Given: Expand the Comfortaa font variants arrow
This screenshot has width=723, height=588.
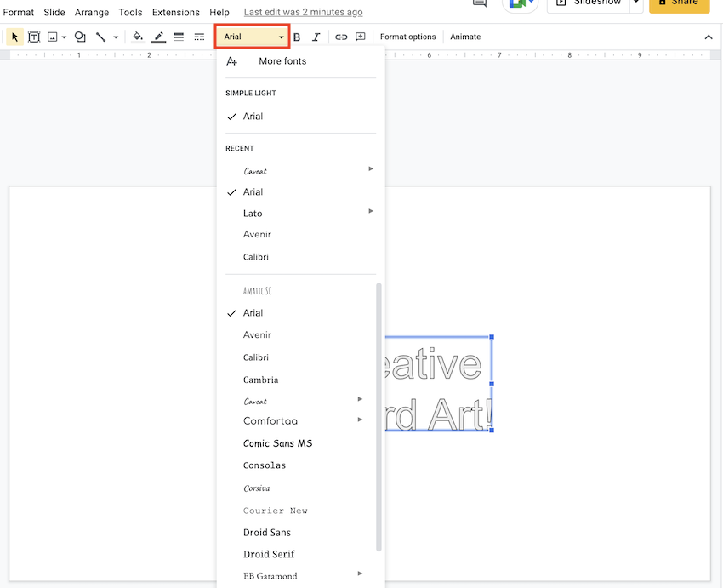Looking at the screenshot, I should pyautogui.click(x=361, y=420).
